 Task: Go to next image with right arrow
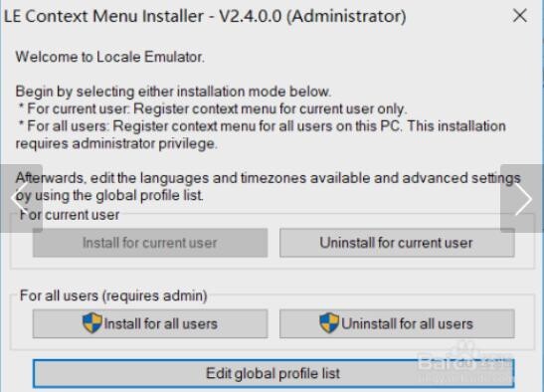(522, 199)
